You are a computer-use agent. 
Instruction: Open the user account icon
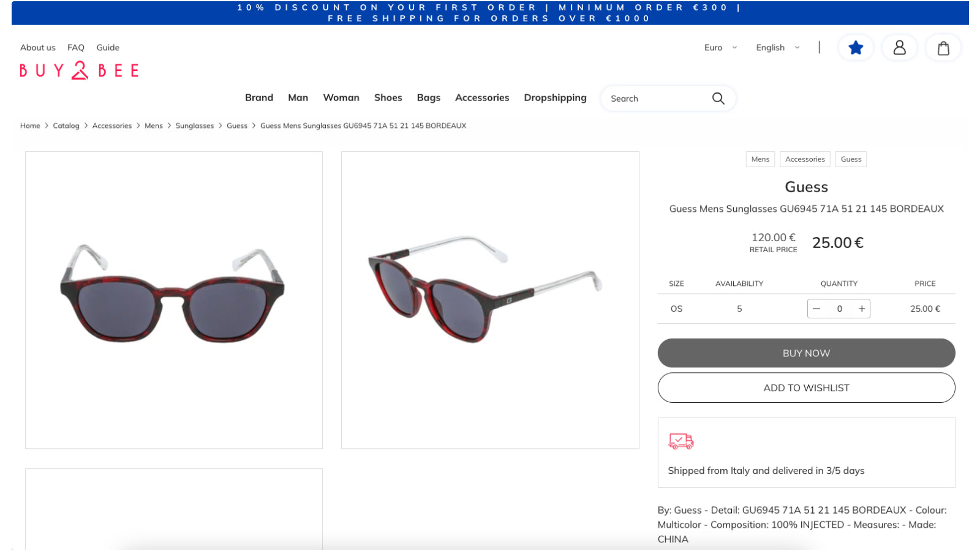click(x=899, y=48)
